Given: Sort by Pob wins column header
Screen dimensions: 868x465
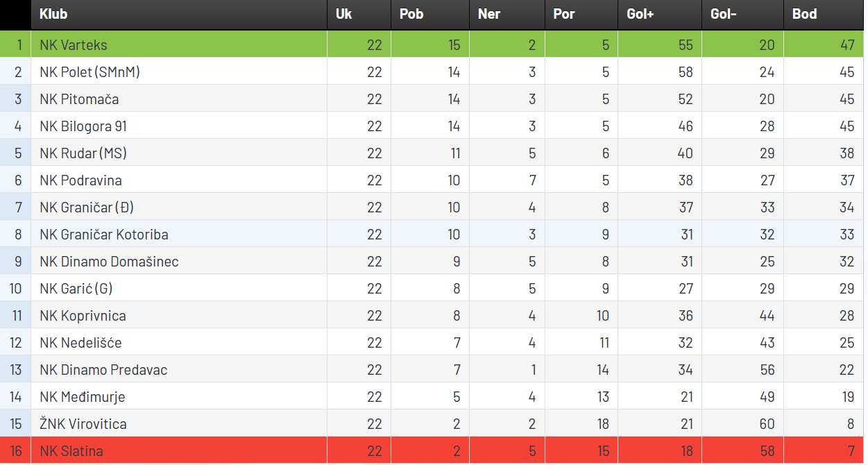Looking at the screenshot, I should click(411, 14).
